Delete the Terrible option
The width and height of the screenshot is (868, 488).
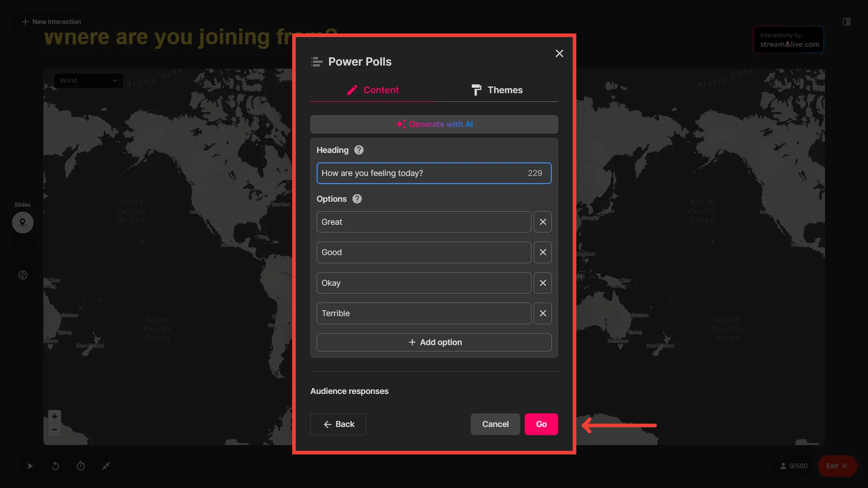tap(542, 313)
